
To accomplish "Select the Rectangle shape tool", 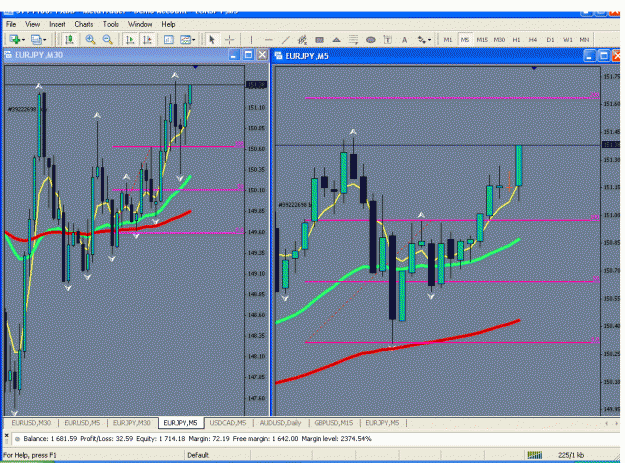I will 319,39.
